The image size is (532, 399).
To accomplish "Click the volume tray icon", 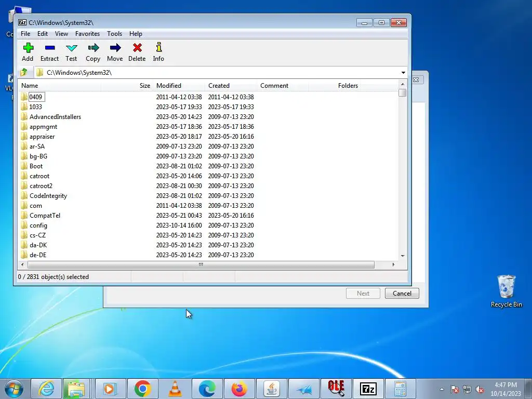I will click(480, 389).
